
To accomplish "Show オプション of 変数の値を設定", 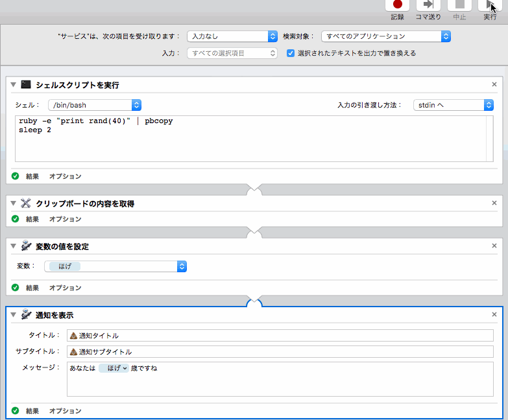I will click(x=65, y=288).
